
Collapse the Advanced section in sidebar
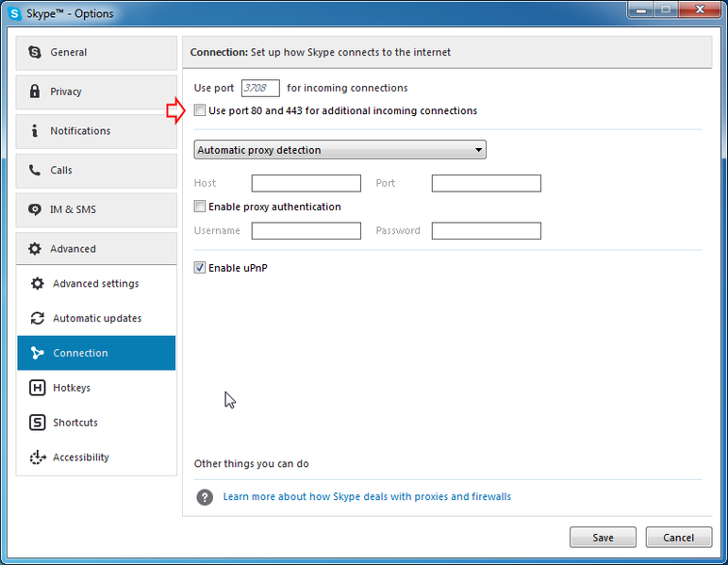[x=96, y=249]
